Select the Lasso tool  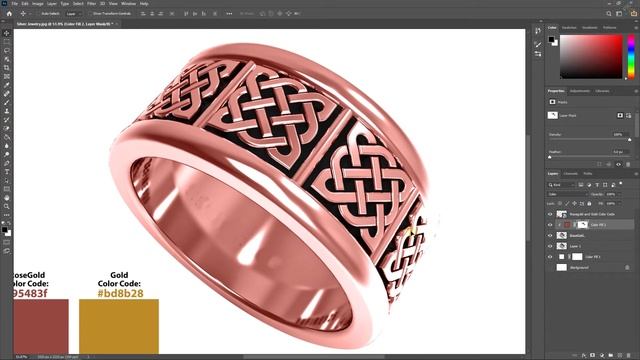tap(7, 51)
